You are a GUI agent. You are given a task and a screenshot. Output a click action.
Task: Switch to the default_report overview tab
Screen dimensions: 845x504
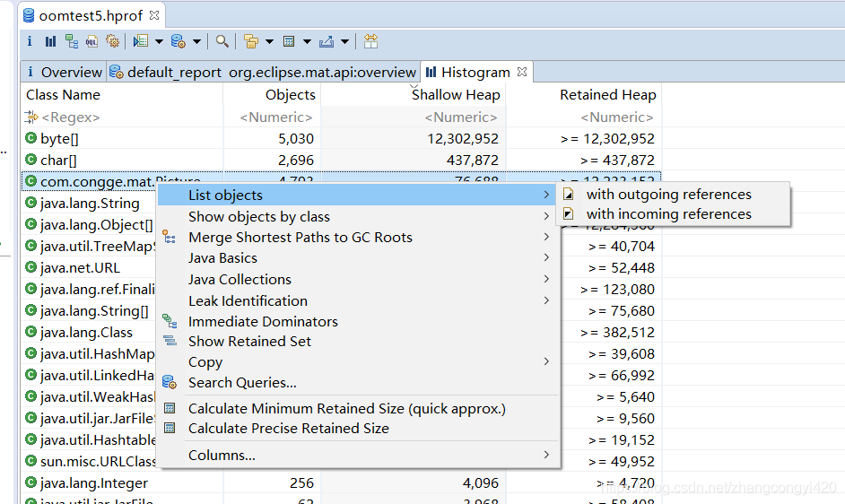pos(263,73)
